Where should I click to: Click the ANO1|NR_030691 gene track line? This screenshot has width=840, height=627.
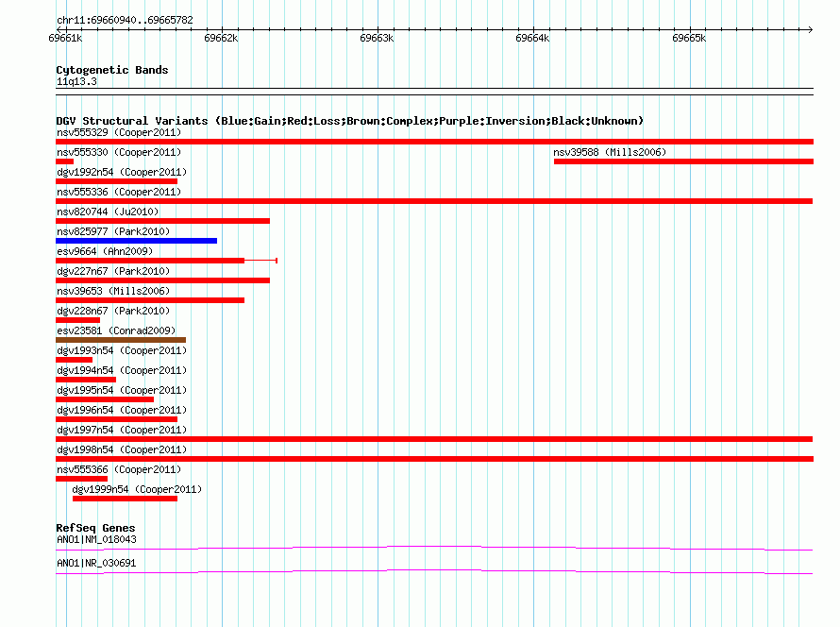coord(434,572)
